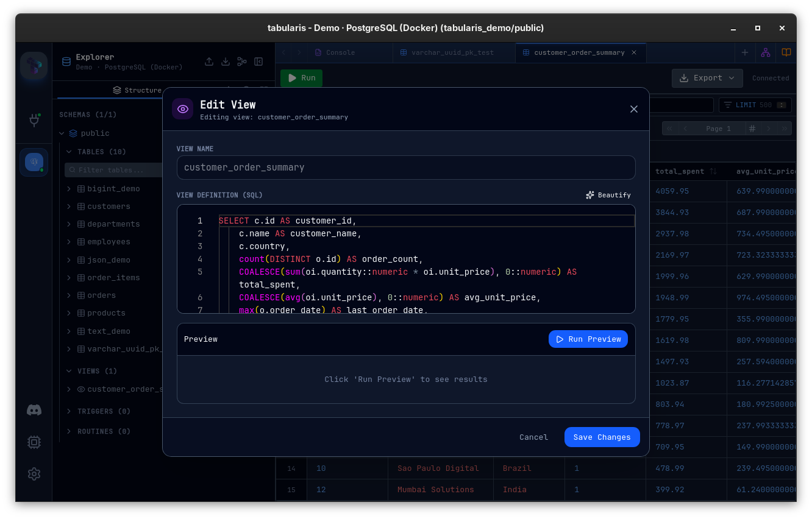This screenshot has width=812, height=519.
Task: Open the chip plugins icon in sidebar
Action: pos(34,442)
